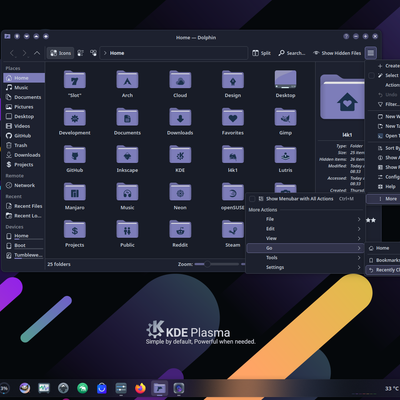Open Pictures in Places sidebar
Viewport: 400px width, 400px height.
coord(24,107)
